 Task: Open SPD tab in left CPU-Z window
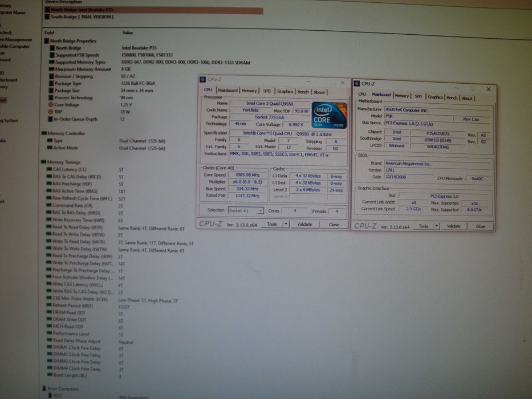click(267, 91)
